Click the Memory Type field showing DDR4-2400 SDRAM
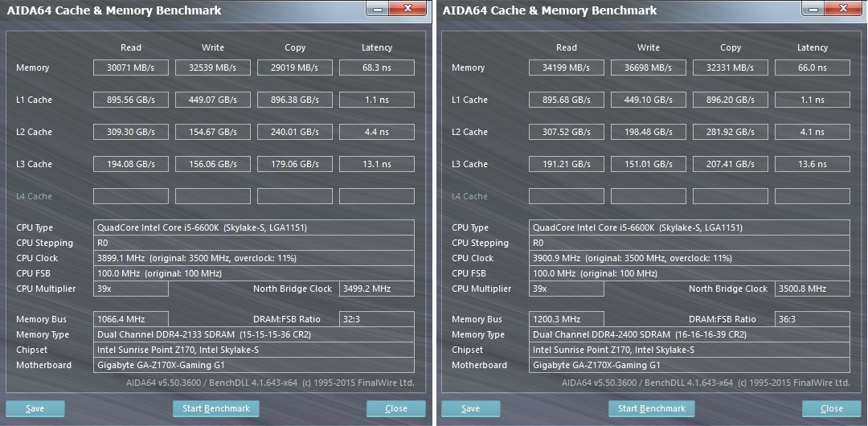Viewport: 868px width, 426px height. (690, 334)
